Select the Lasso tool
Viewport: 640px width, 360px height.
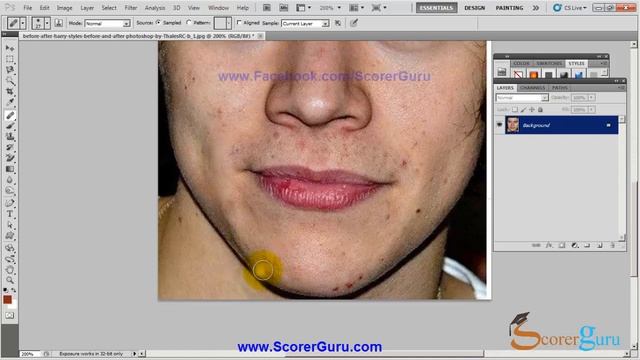click(10, 70)
